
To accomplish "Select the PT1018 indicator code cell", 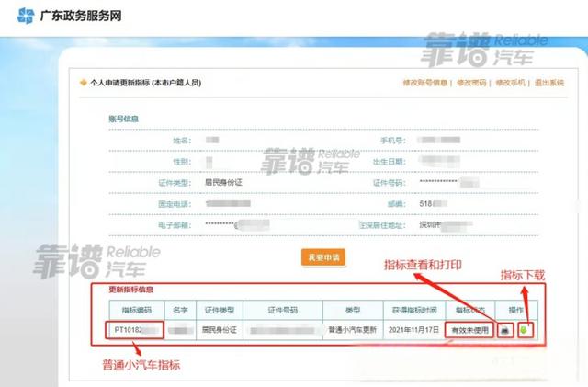I will click(135, 330).
